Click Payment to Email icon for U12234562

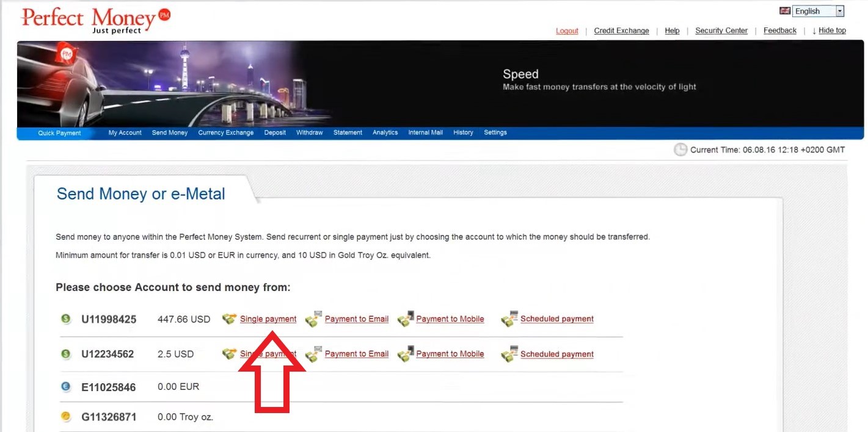pos(313,354)
